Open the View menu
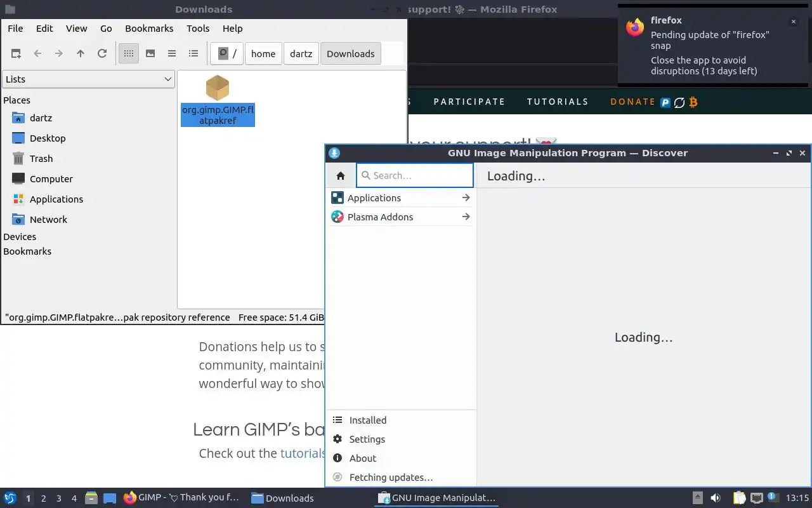 pos(77,29)
